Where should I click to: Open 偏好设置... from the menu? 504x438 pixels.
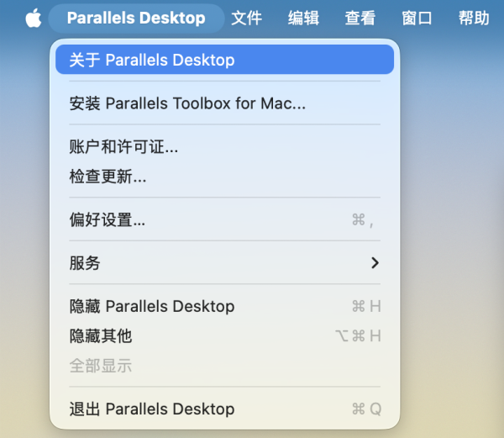pos(108,220)
